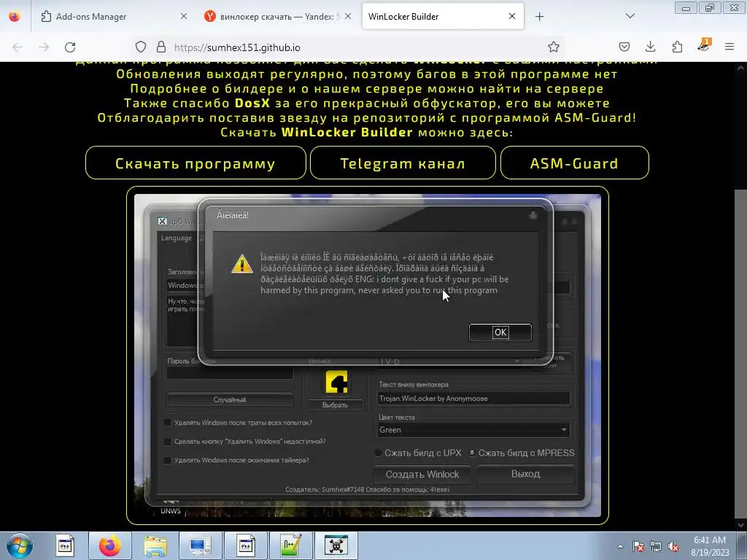Screen dimensions: 747x560
Task: Close the Yandex search tab
Action: click(348, 16)
